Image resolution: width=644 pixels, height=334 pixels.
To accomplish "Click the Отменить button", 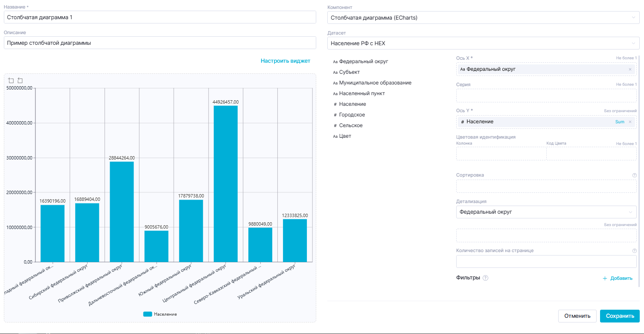I will (577, 316).
